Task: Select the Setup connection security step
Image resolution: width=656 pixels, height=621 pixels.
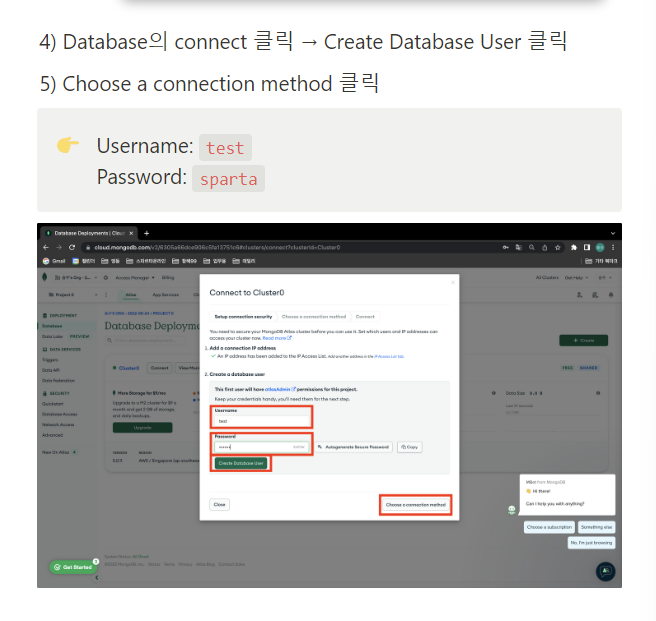Action: coord(243,317)
